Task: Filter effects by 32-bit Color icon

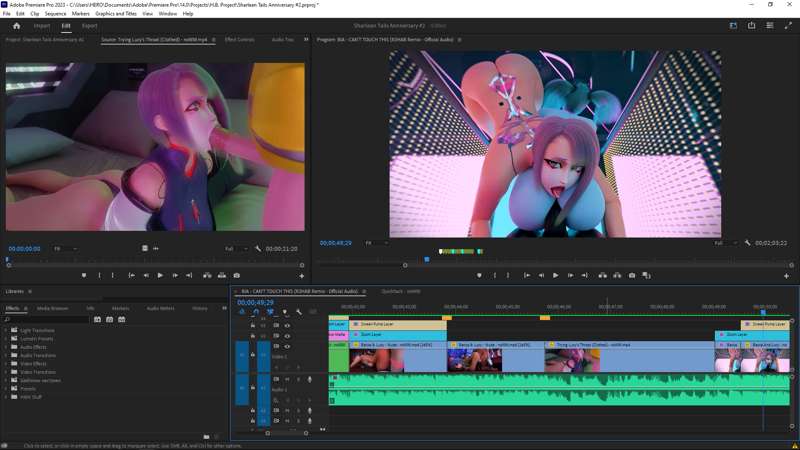Action: tap(109, 319)
